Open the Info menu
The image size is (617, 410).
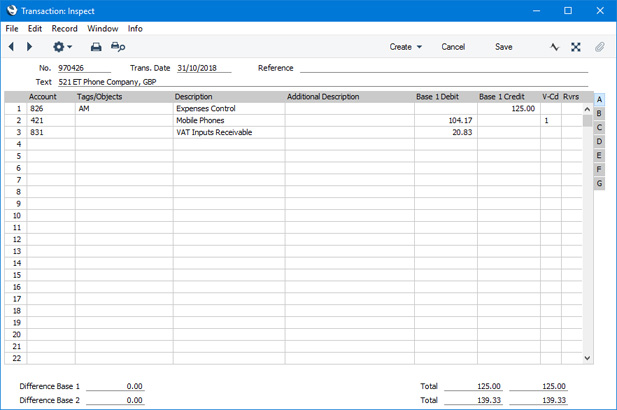click(x=135, y=29)
